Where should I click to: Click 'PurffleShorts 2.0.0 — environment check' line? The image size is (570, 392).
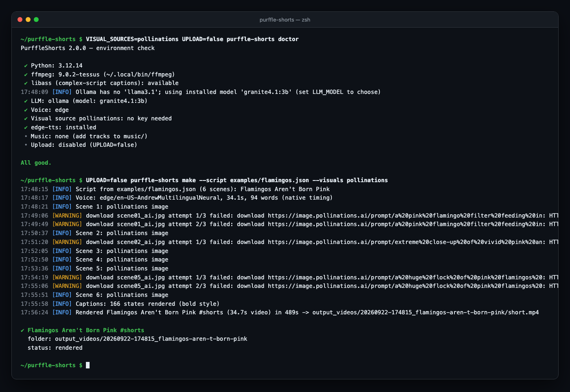tap(88, 48)
